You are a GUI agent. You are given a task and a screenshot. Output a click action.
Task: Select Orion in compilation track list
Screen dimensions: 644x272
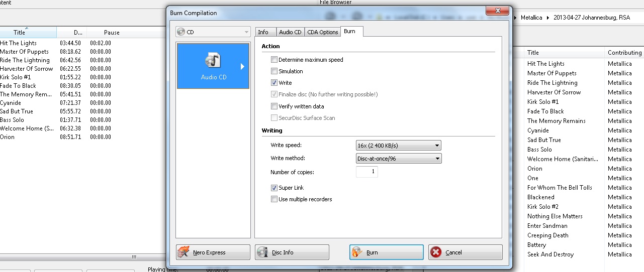coord(7,137)
